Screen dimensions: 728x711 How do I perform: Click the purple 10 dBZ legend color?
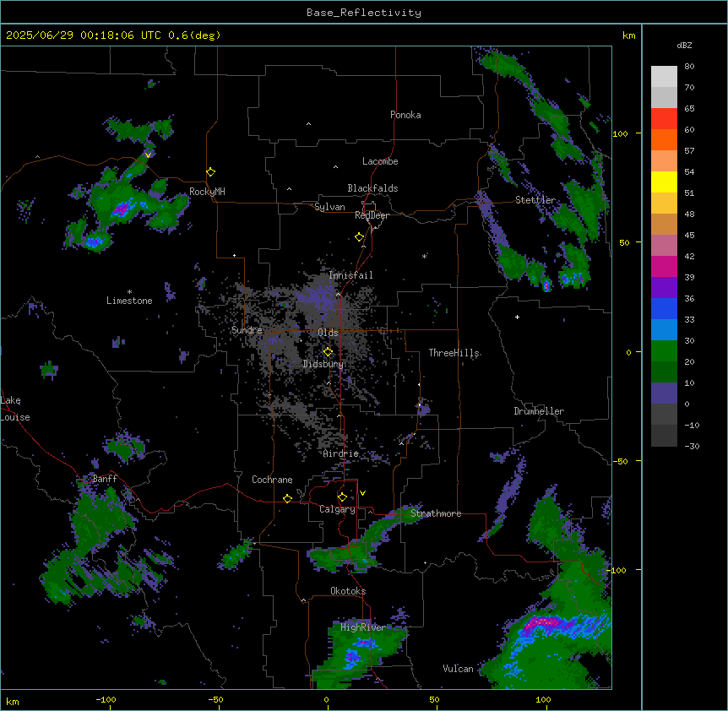(x=664, y=393)
